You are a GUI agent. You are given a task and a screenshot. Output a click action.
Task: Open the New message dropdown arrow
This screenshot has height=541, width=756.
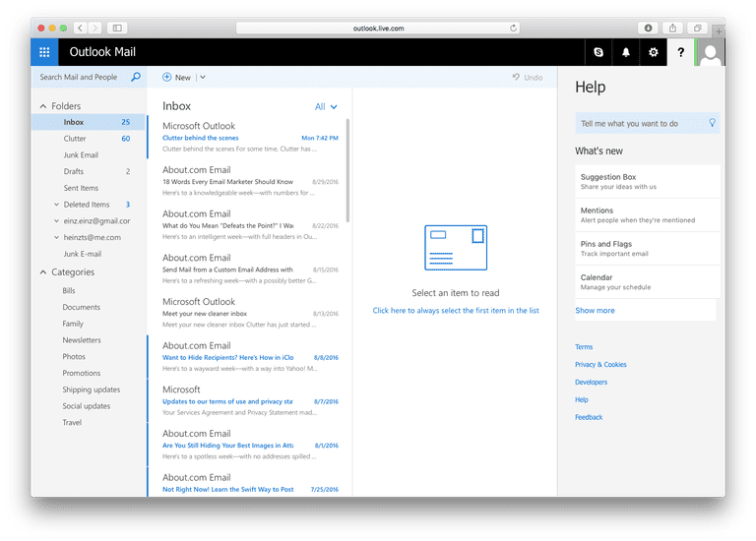click(x=203, y=77)
